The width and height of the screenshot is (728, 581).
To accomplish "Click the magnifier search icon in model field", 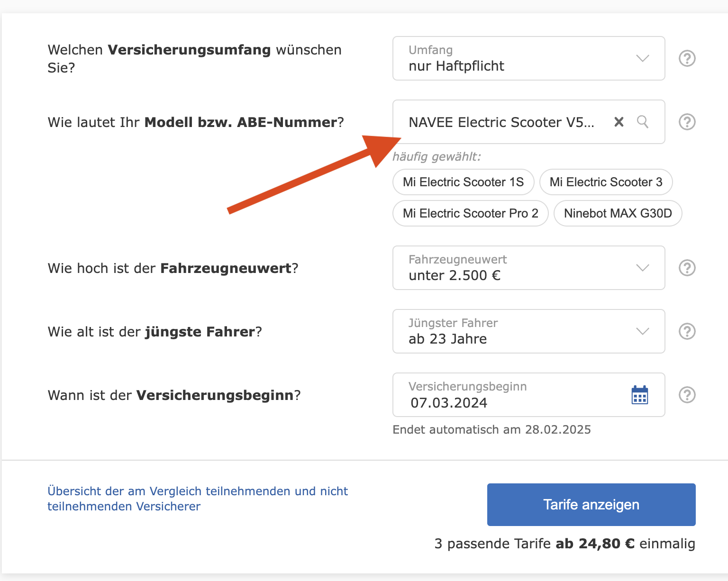I will [x=643, y=122].
